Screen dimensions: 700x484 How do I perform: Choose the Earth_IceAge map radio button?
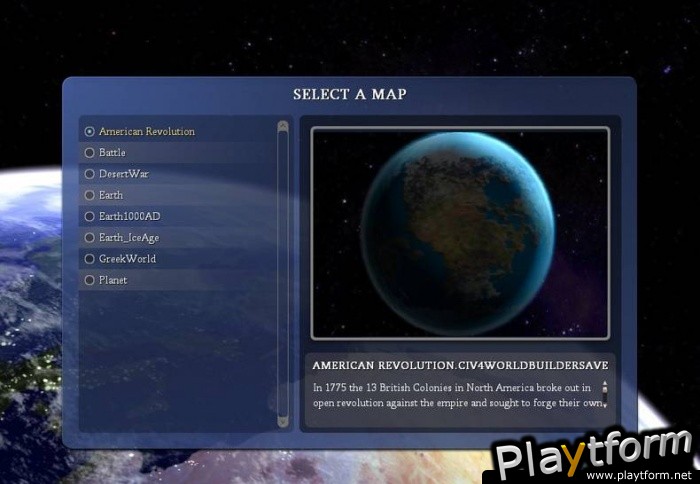click(89, 238)
